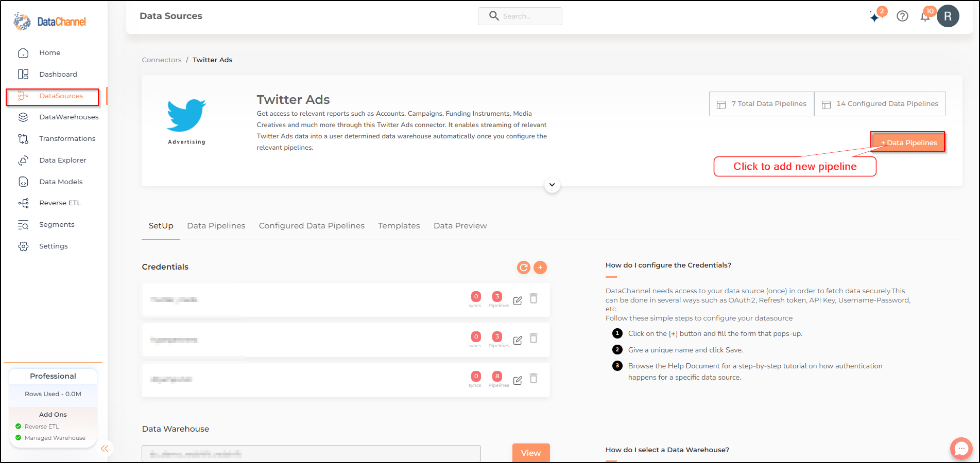Click the add credential plus icon
This screenshot has width=980, height=463.
pyautogui.click(x=540, y=268)
